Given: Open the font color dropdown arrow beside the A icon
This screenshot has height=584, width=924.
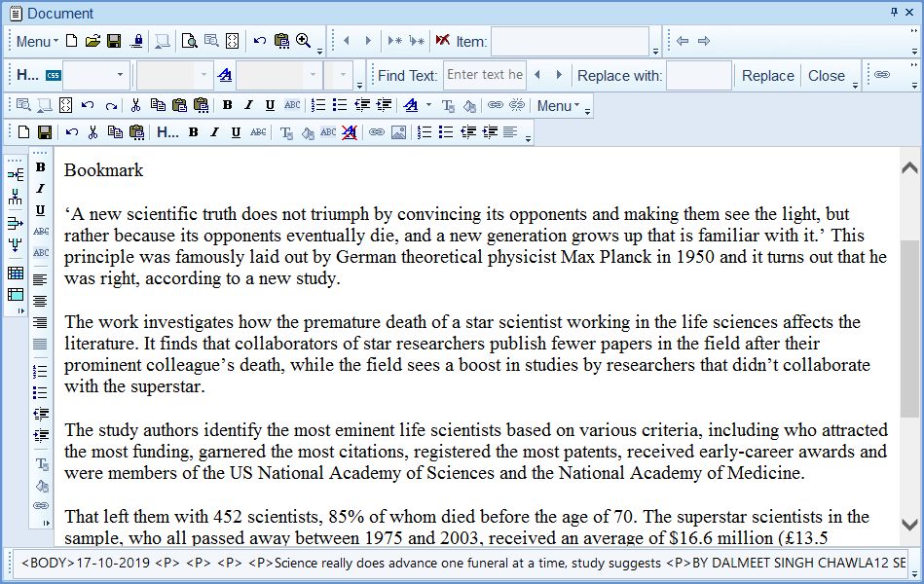Looking at the screenshot, I should click(428, 105).
